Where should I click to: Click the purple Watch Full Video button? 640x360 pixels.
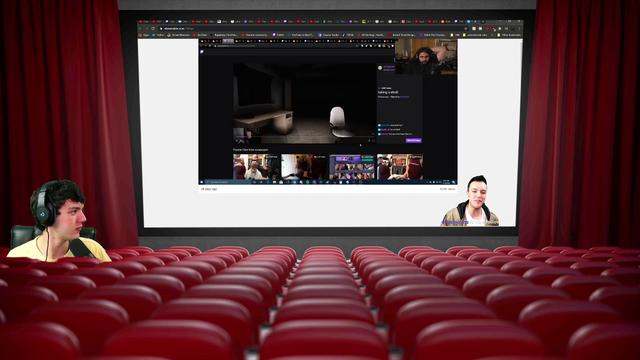(413, 140)
